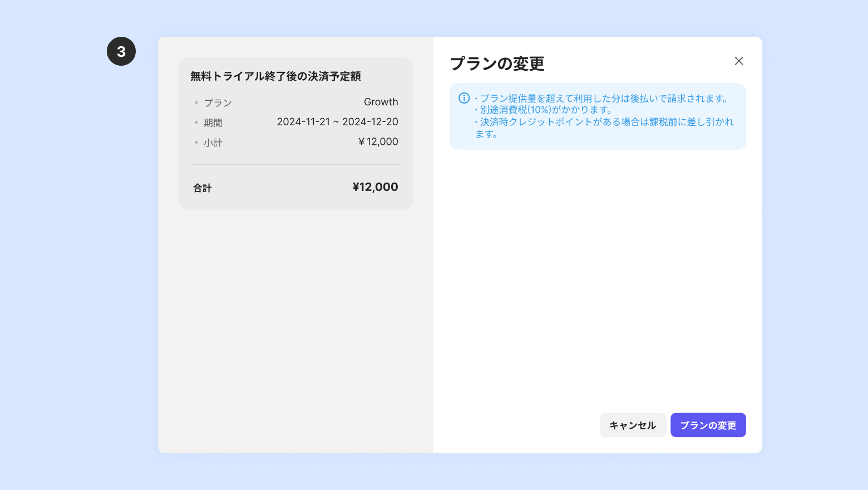
Task: Click the notice about 別途消費税(10%)
Action: tap(544, 110)
